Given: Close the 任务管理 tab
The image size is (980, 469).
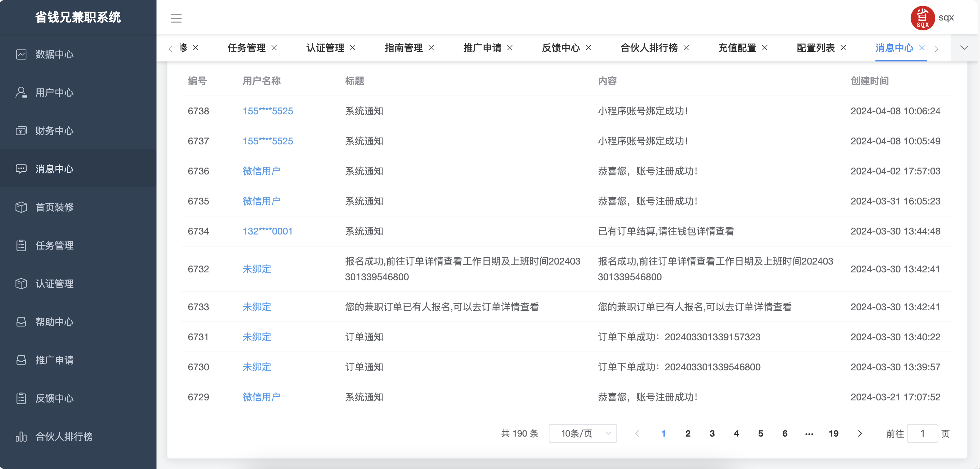Looking at the screenshot, I should click(274, 48).
